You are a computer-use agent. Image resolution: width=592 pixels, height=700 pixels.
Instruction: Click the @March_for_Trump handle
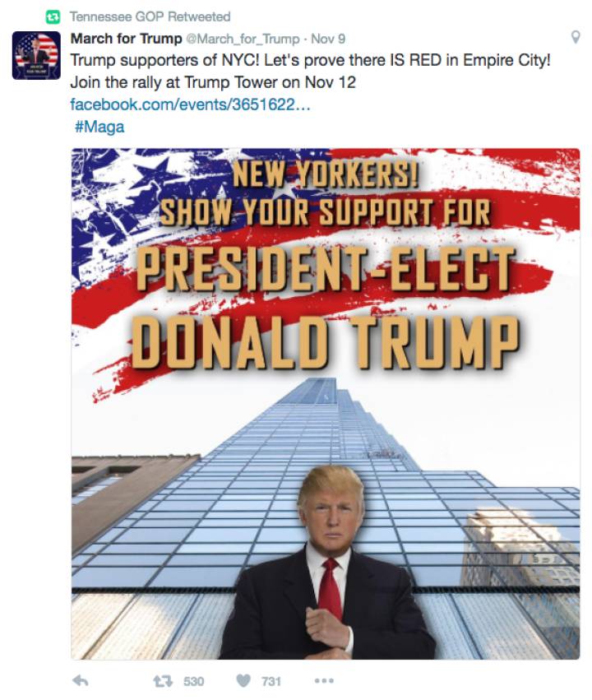pos(243,39)
